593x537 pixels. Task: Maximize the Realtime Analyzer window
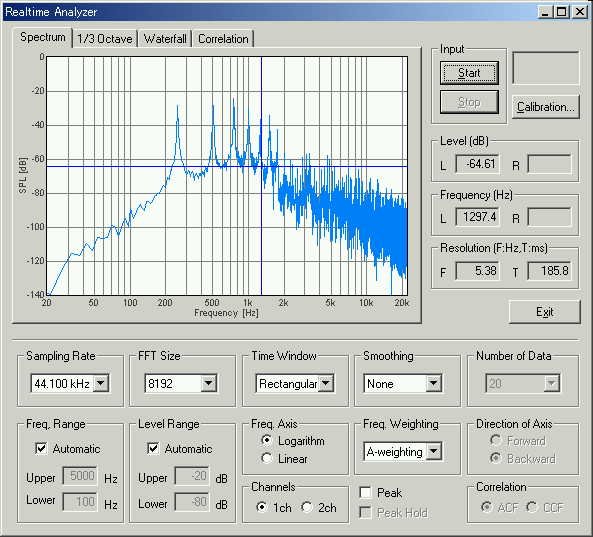pyautogui.click(x=562, y=12)
